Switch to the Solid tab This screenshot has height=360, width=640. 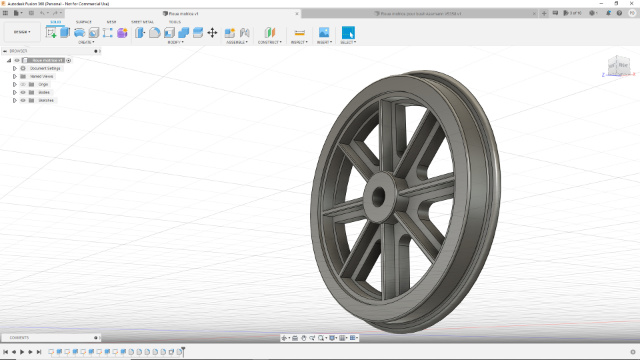pos(56,22)
